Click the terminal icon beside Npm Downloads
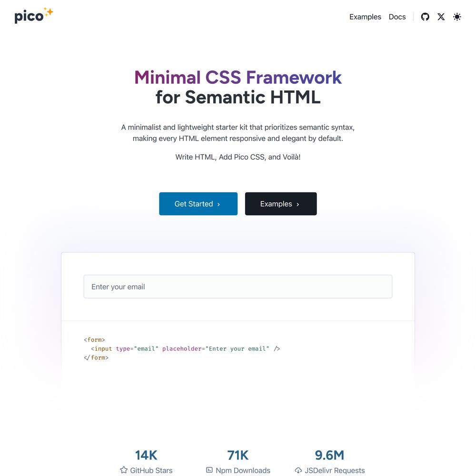 coord(209,470)
